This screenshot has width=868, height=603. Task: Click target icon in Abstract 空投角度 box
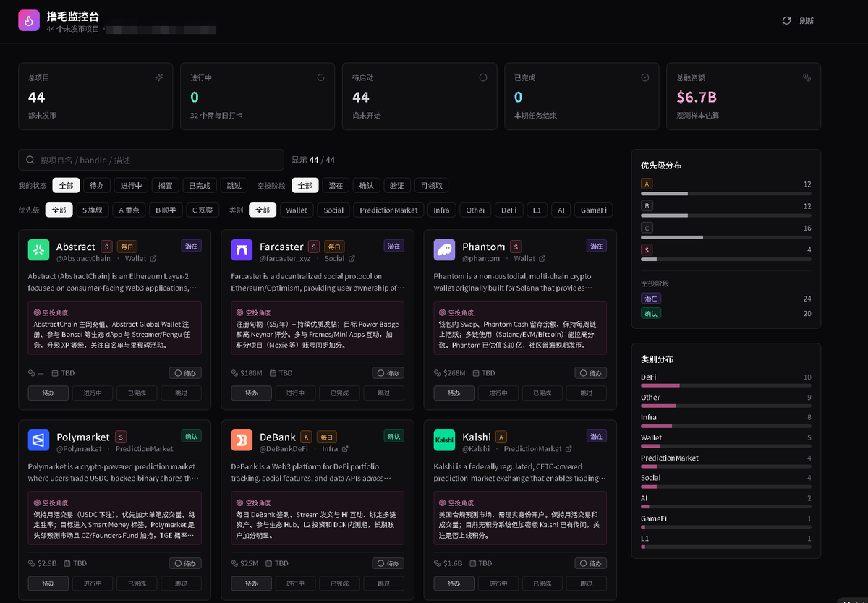(38, 313)
